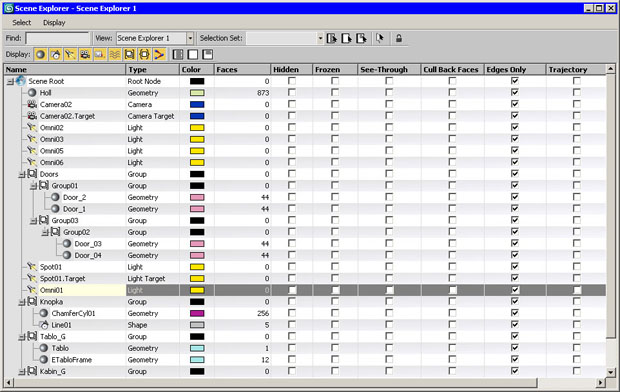Image resolution: width=620 pixels, height=392 pixels.
Task: Check the Frozen box for Camera02
Action: click(x=335, y=104)
